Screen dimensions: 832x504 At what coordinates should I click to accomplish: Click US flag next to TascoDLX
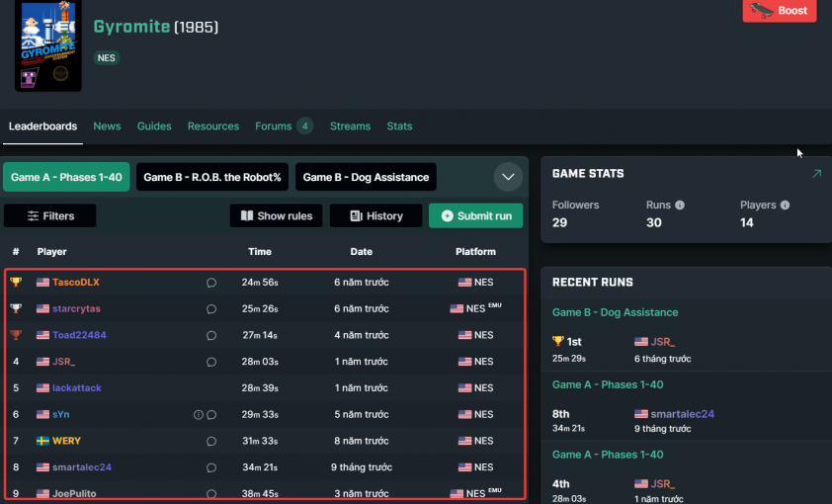(42, 283)
